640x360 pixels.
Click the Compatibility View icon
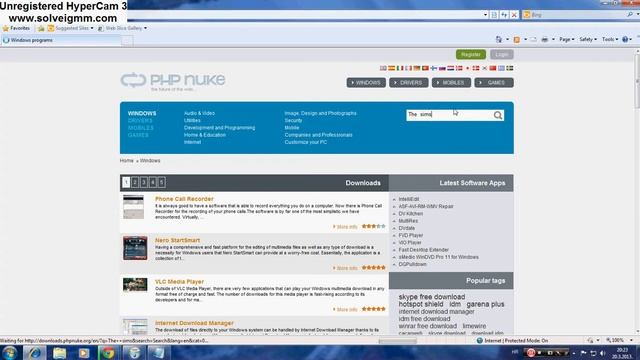(x=494, y=15)
